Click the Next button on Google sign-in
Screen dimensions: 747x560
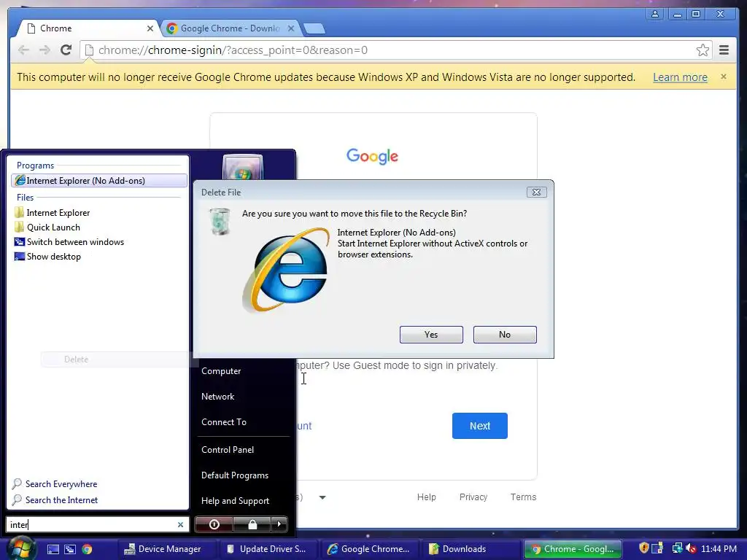coord(480,426)
